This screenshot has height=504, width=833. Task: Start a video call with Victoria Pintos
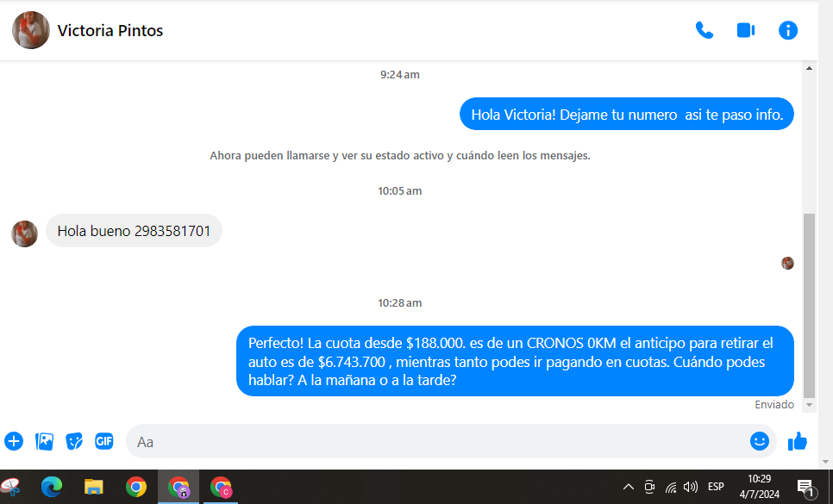[x=746, y=30]
